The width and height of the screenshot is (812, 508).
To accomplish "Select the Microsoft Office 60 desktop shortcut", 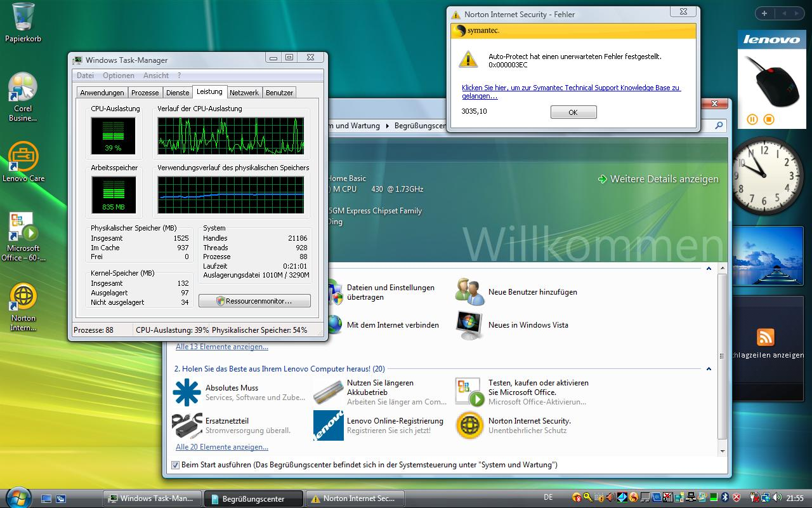I will pyautogui.click(x=23, y=236).
